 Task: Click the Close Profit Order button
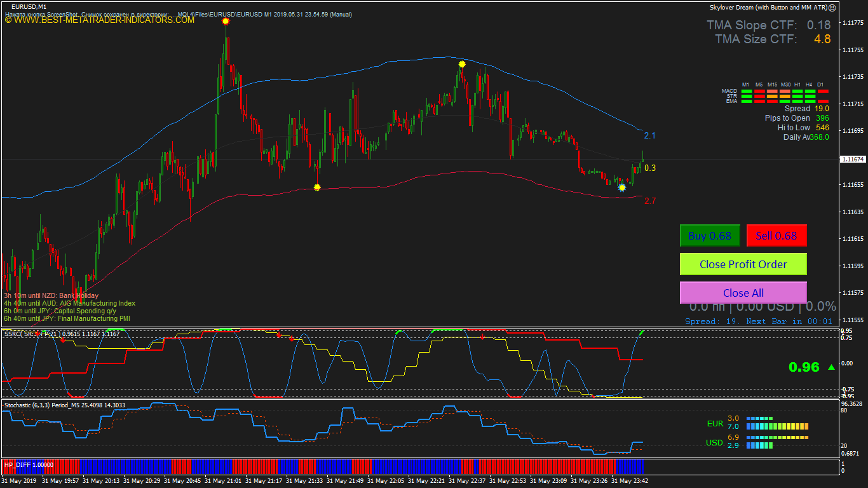pyautogui.click(x=743, y=264)
